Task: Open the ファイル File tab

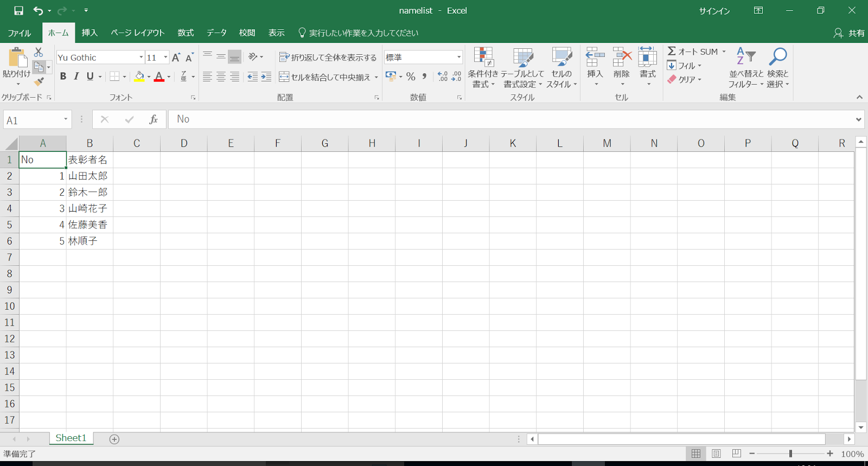Action: (20, 33)
